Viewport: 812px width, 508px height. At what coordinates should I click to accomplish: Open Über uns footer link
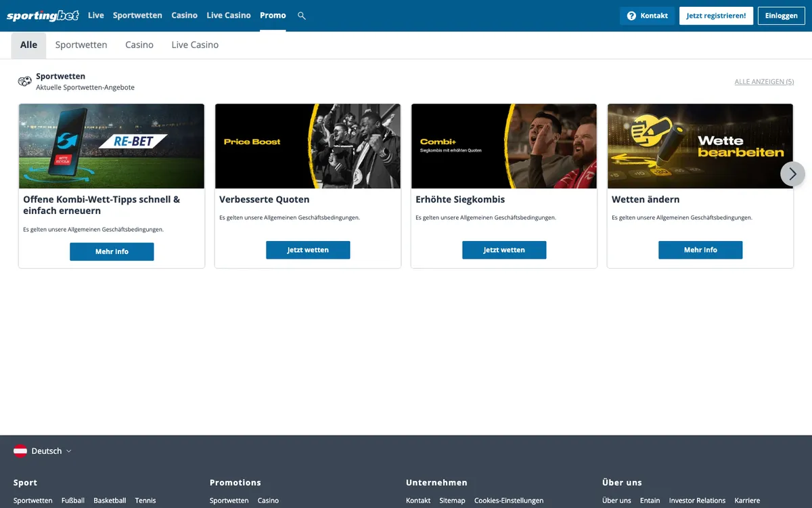[x=616, y=501]
